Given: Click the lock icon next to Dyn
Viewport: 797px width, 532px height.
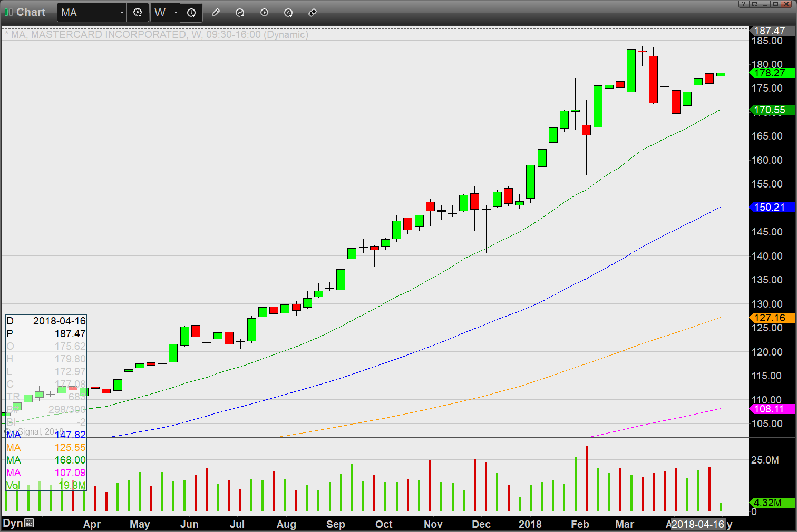Looking at the screenshot, I should click(29, 523).
